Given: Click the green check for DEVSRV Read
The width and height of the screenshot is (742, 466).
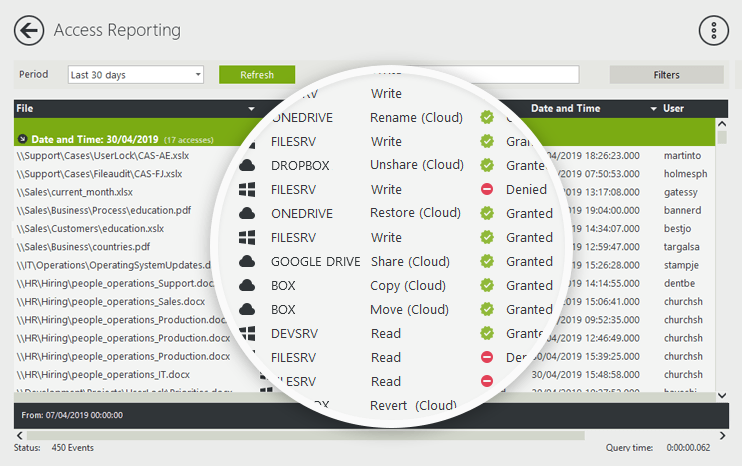Looking at the screenshot, I should click(x=487, y=333).
